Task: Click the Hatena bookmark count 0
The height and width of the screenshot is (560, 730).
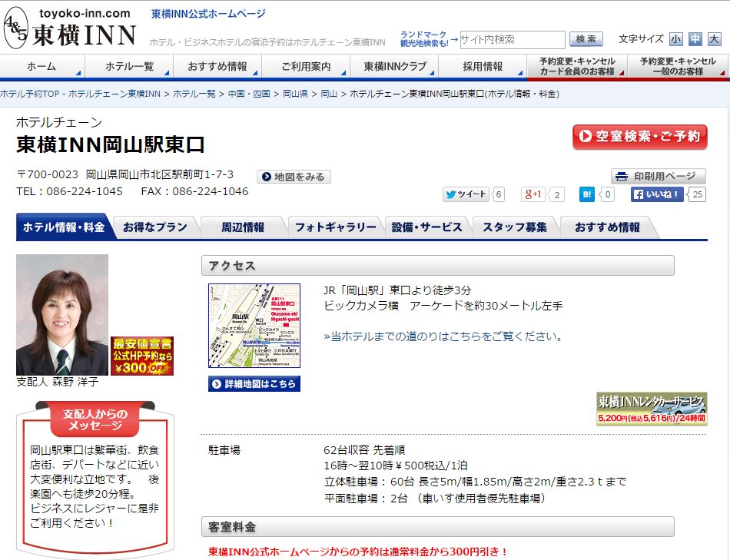Action: pos(608,194)
